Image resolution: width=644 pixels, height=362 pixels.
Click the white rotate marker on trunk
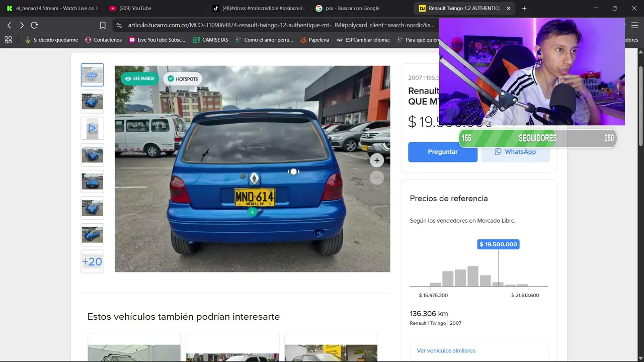coord(293,171)
